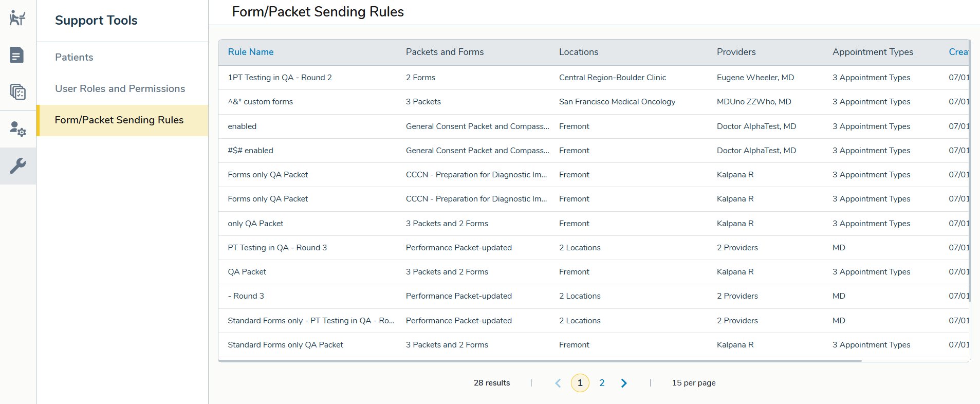980x404 pixels.
Task: Click the horizontal scrollbar below the table
Action: [x=540, y=361]
